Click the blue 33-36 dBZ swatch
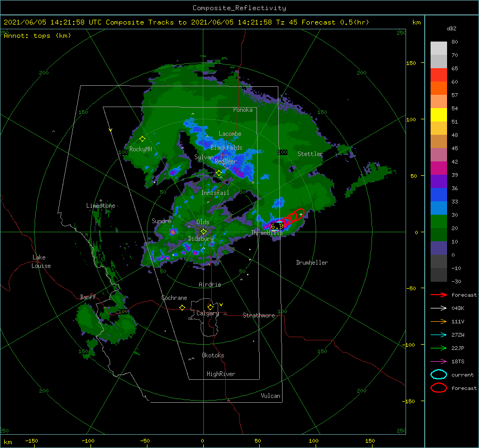The width and height of the screenshot is (479, 448). point(439,195)
